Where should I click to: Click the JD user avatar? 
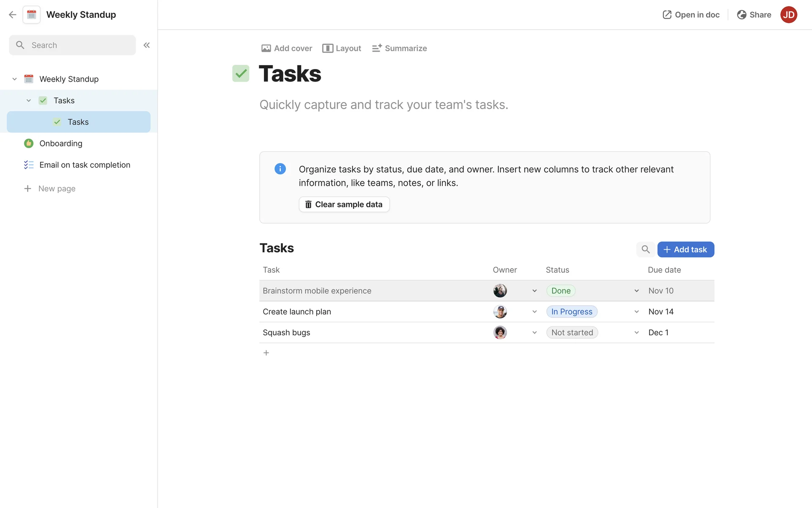[x=788, y=15]
